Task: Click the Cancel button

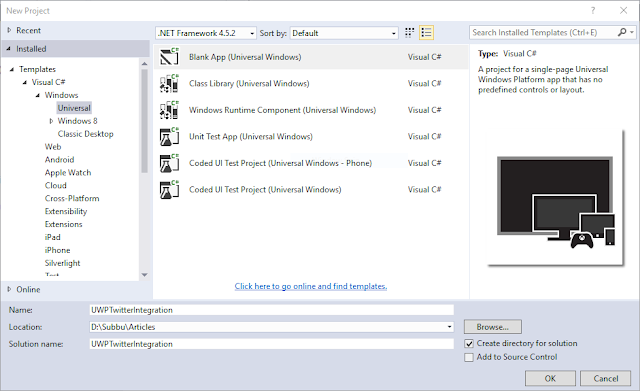Action: (x=606, y=378)
